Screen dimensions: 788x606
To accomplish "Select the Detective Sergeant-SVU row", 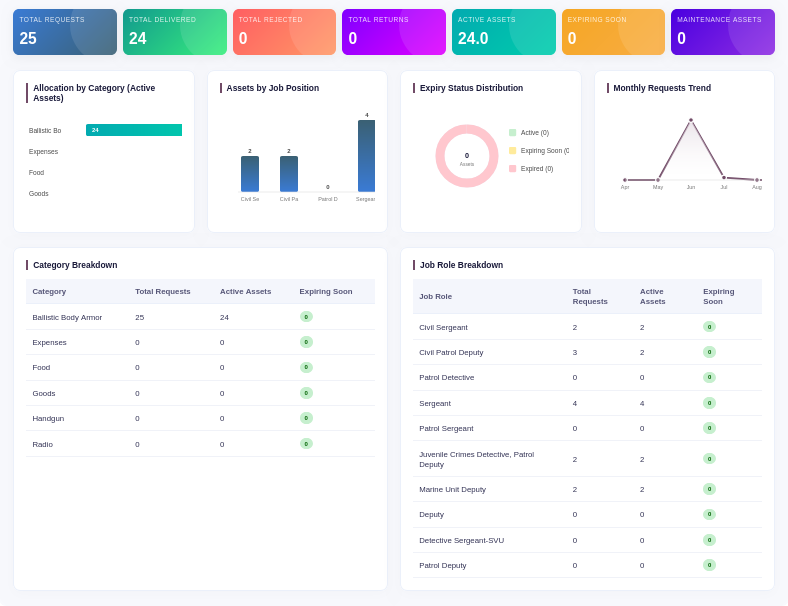I will click(x=587, y=540).
